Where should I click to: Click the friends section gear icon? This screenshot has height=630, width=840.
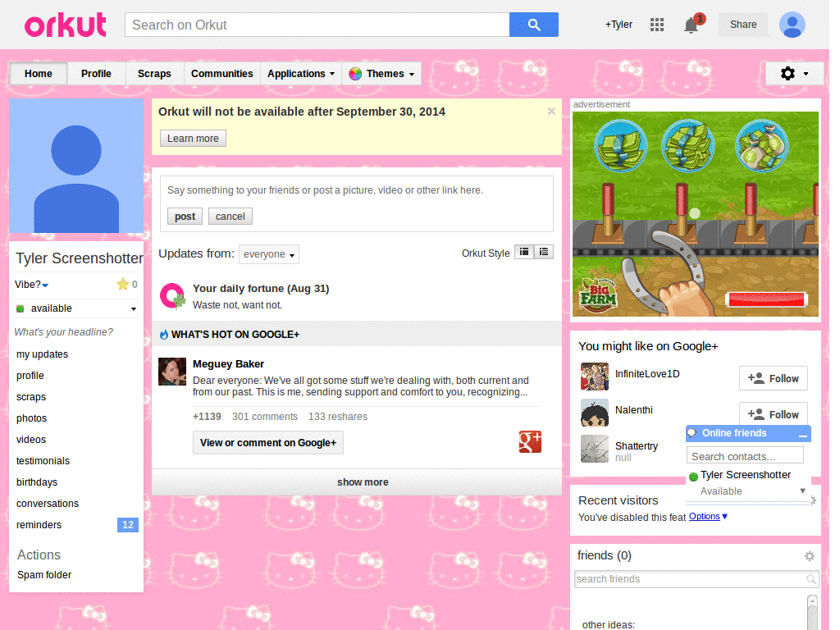click(x=810, y=556)
